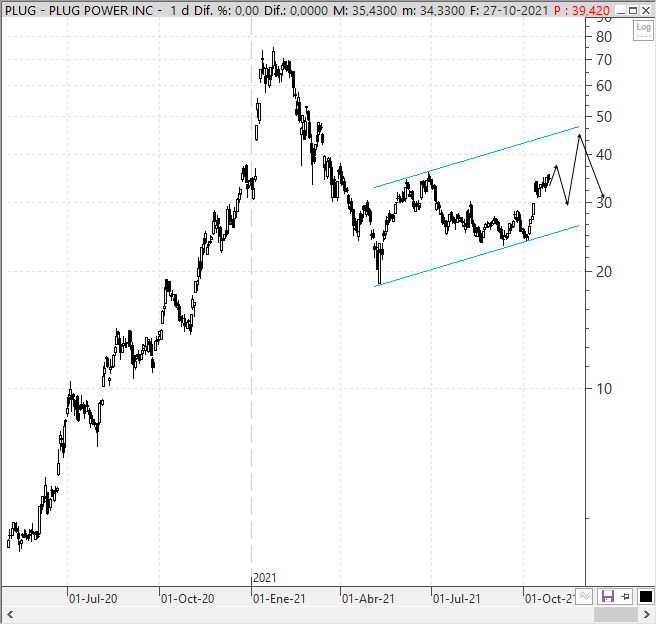This screenshot has height=625, width=657.
Task: Click the '01-Oct-20' date axis label
Action: tap(187, 599)
